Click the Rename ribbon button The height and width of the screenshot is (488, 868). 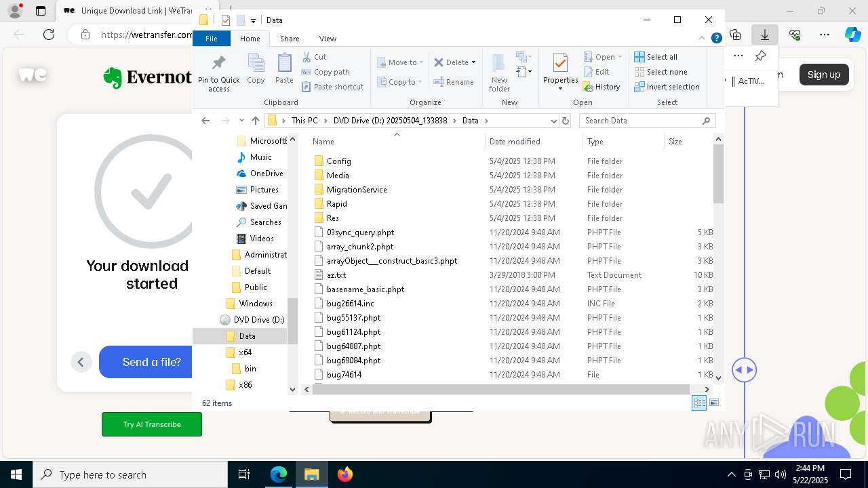454,82
